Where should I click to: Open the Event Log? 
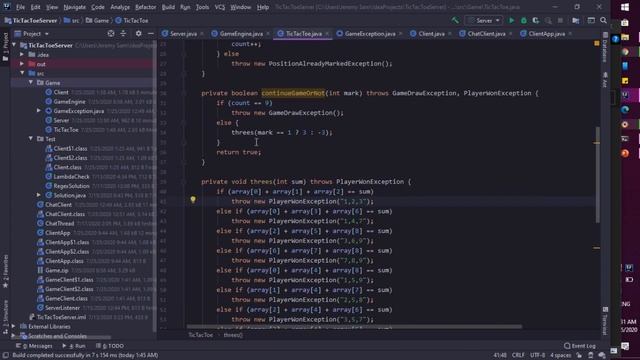580,346
